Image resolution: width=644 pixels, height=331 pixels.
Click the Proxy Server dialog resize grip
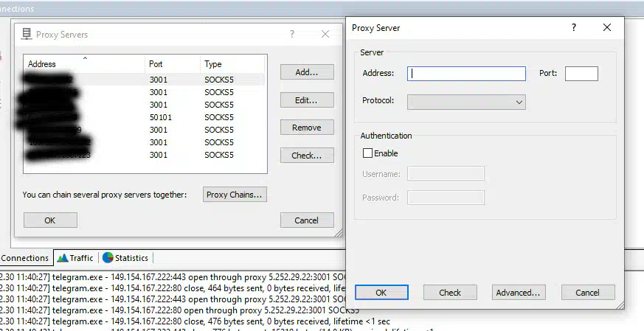point(620,305)
